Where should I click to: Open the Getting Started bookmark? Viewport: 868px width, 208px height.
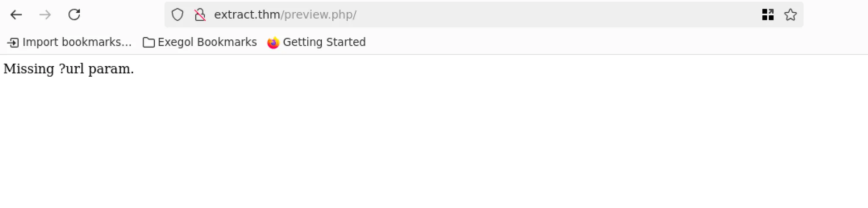click(x=316, y=42)
